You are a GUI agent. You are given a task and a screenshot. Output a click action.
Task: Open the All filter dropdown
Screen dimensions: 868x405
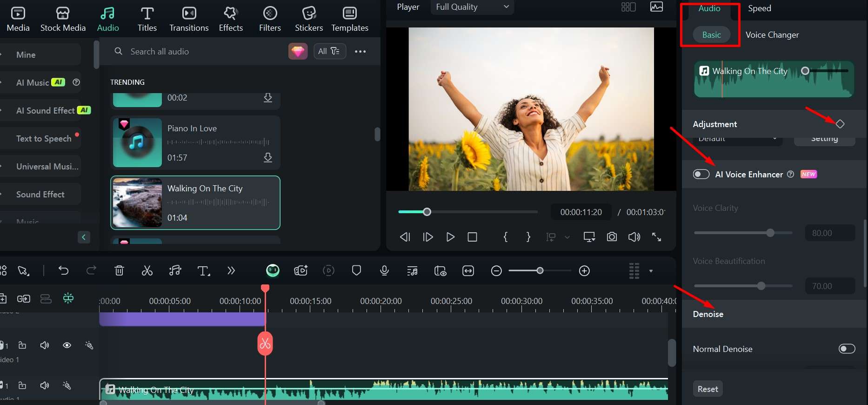pos(329,51)
